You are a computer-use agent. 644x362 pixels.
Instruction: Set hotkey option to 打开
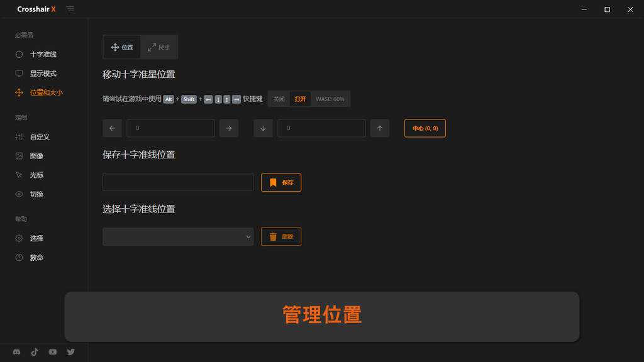300,99
